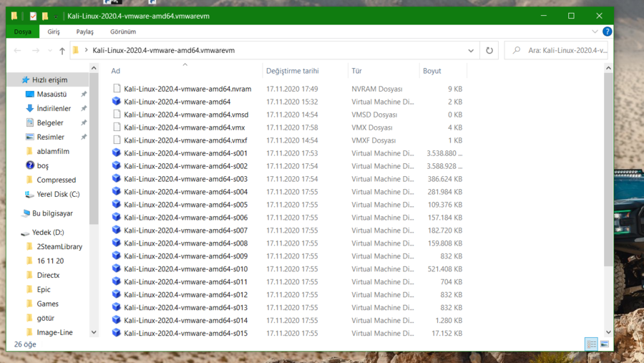This screenshot has height=363, width=644.
Task: Select the boş item in sidebar
Action: coord(42,165)
